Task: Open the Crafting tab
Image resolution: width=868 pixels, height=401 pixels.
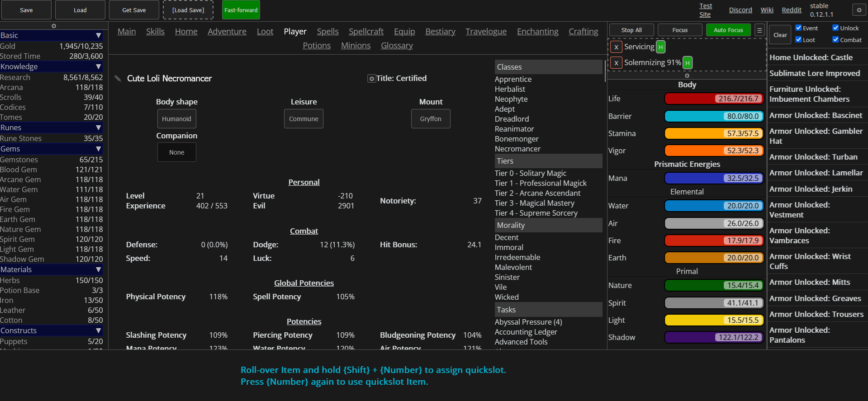Action: 583,32
